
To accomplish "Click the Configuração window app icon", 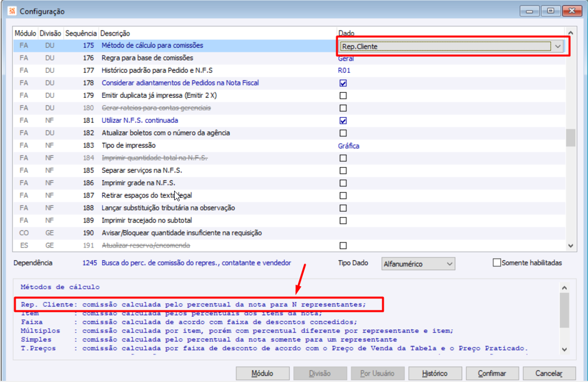I will click(12, 11).
